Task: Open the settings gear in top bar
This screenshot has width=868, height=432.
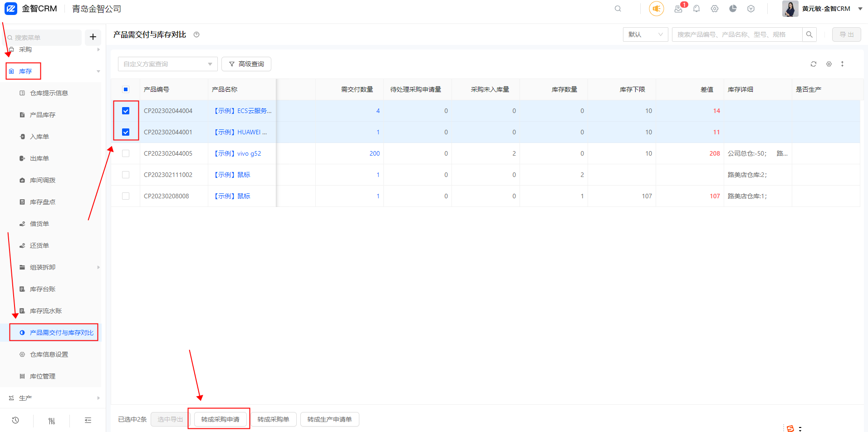Action: pos(715,9)
